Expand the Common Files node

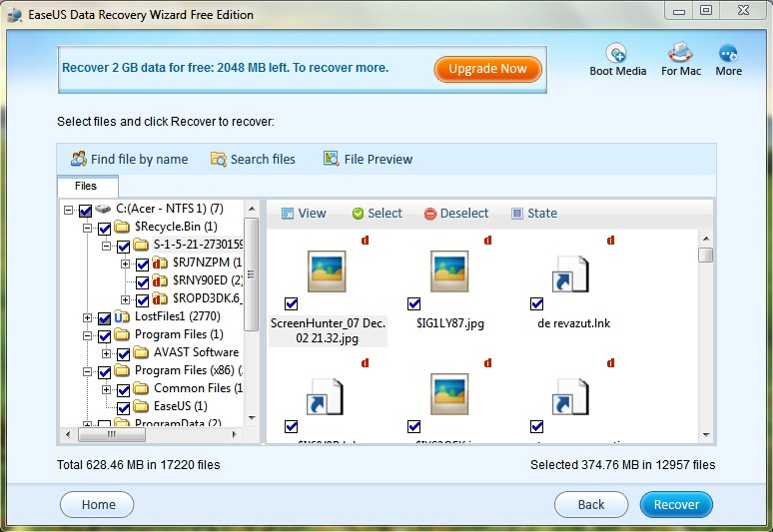click(x=106, y=389)
